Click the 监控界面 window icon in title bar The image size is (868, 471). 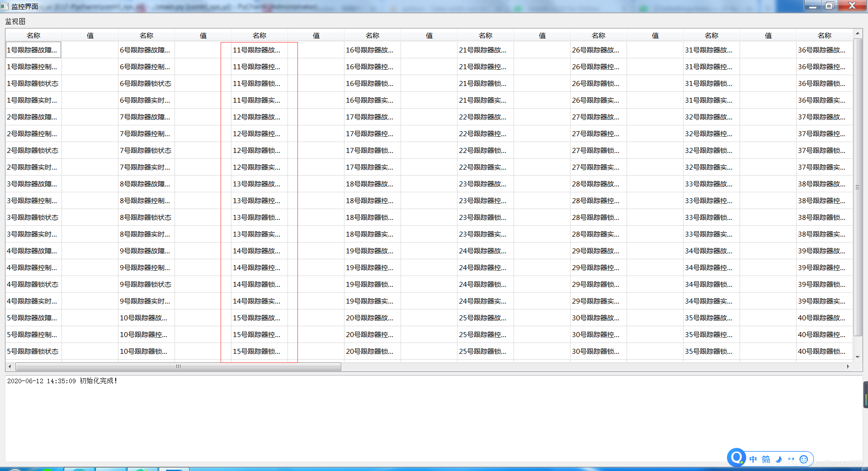[x=5, y=6]
